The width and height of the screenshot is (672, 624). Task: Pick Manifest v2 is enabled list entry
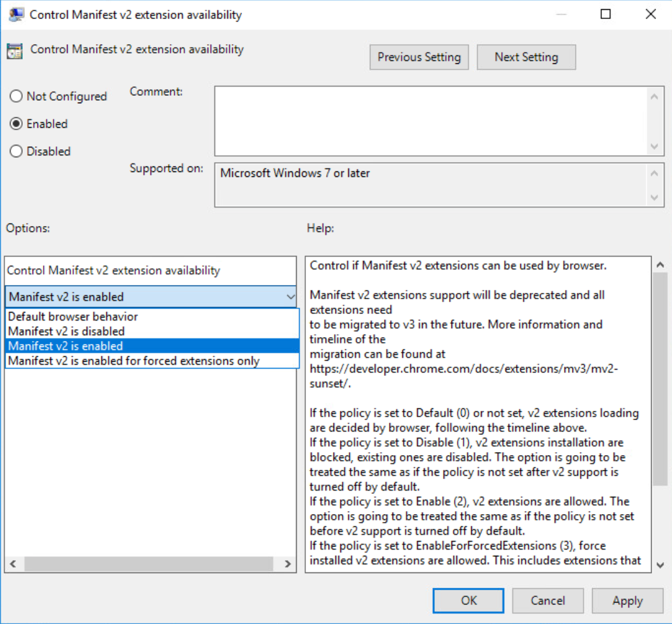(x=66, y=346)
